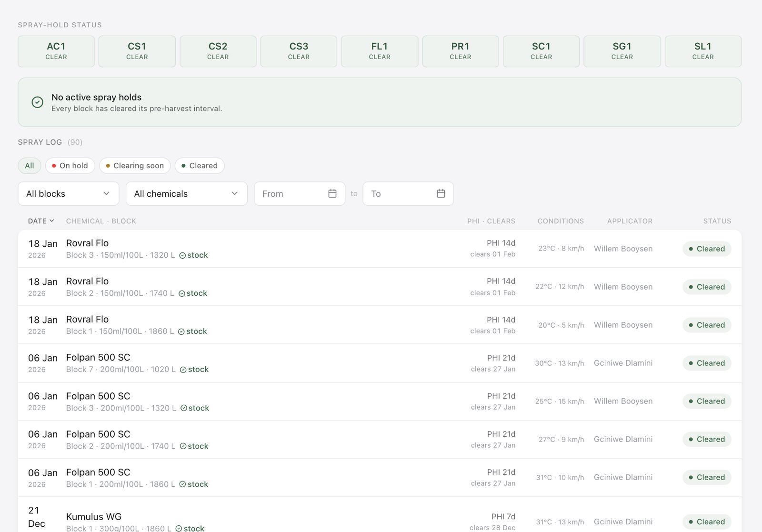Click the To date input field
This screenshot has height=532, width=762.
408,193
